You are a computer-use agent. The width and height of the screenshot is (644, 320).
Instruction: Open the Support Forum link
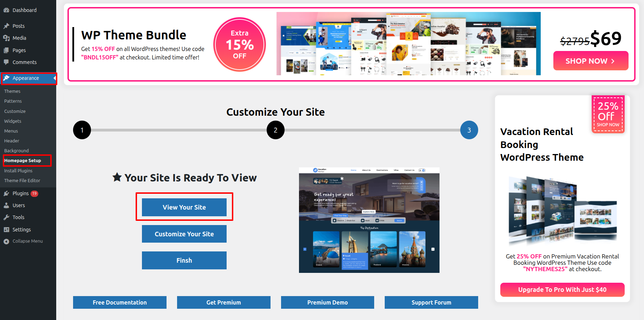pyautogui.click(x=431, y=302)
